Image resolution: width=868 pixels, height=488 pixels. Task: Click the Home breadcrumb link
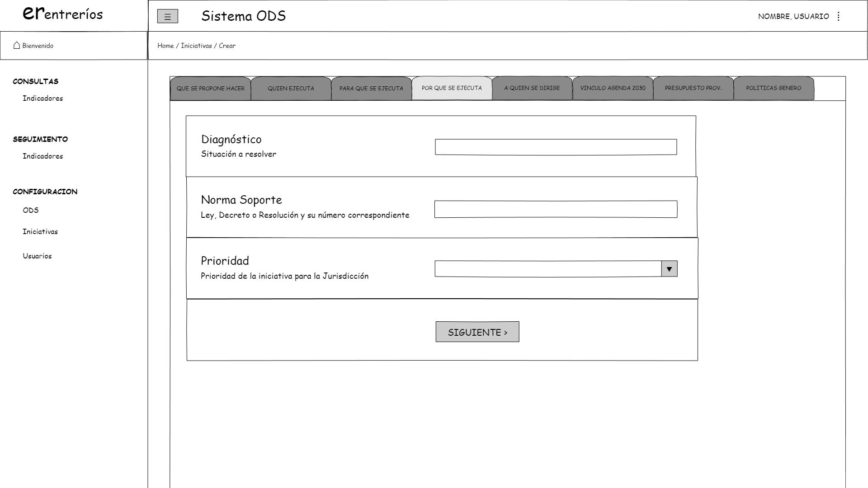[165, 46]
